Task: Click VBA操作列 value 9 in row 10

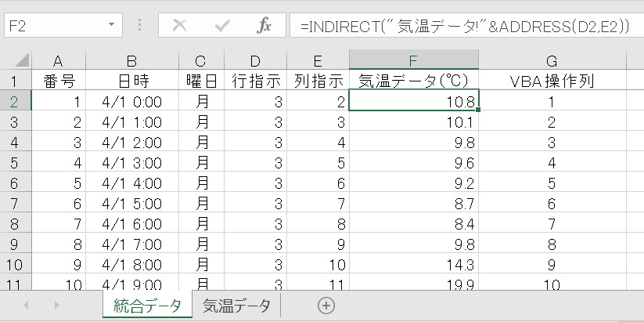Action: point(552,265)
